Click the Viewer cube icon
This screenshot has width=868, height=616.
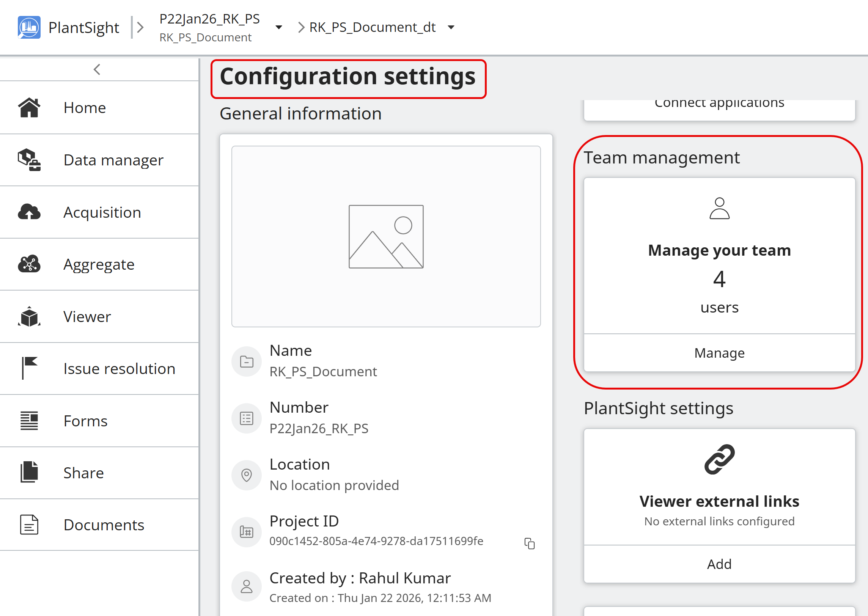click(x=29, y=316)
